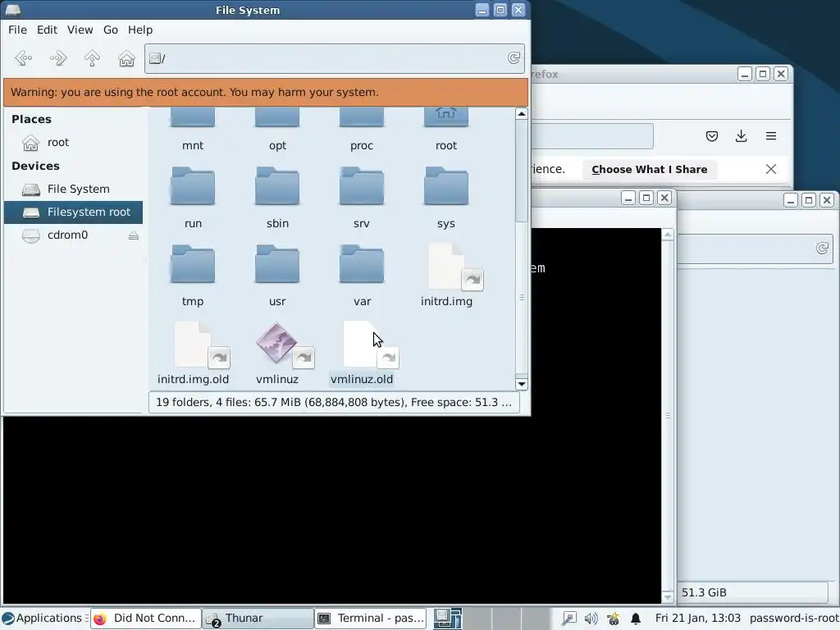840x630 pixels.
Task: Go forward with the forward arrow in Thunar
Action: 58,58
